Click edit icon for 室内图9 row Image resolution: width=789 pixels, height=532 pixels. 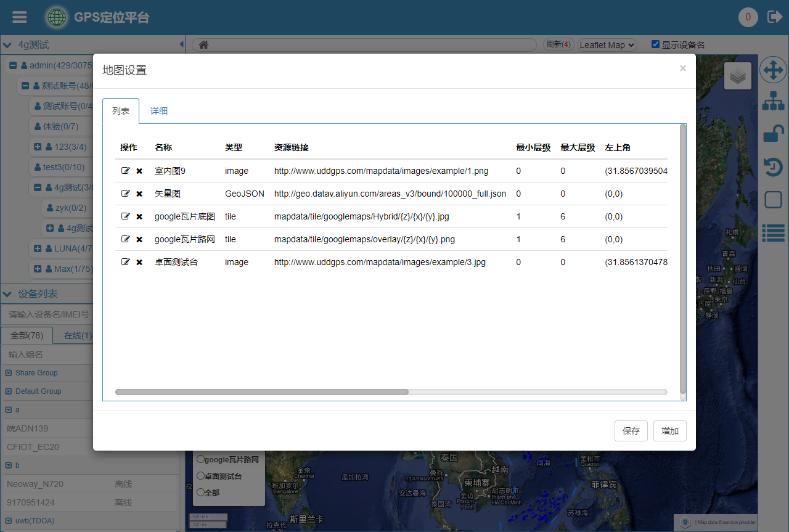tap(126, 171)
